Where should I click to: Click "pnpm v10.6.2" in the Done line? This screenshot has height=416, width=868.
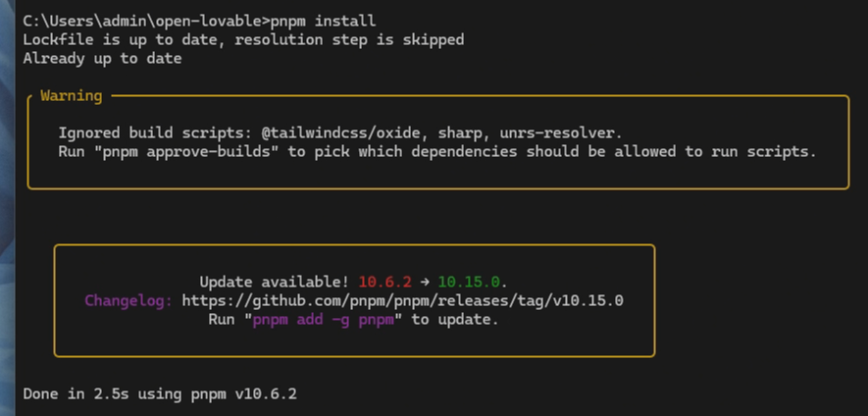click(243, 394)
